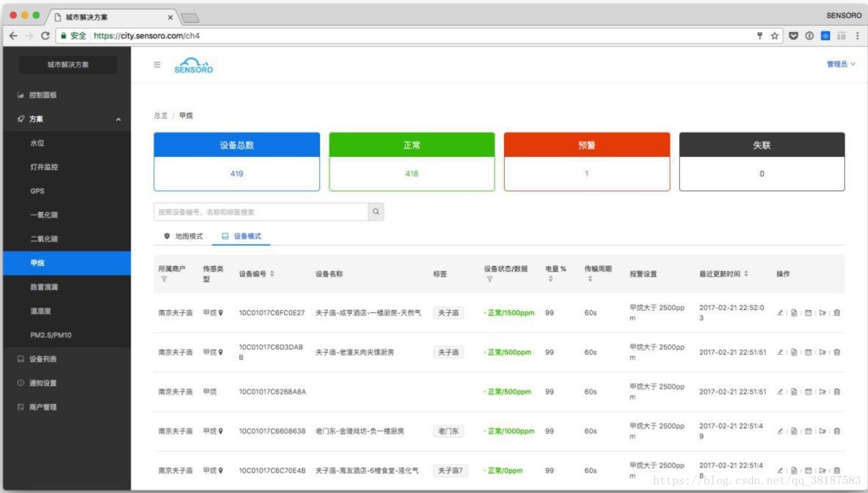Open filter for 设备状态/数据 column
Screen dimensions: 868x493
coord(489,279)
